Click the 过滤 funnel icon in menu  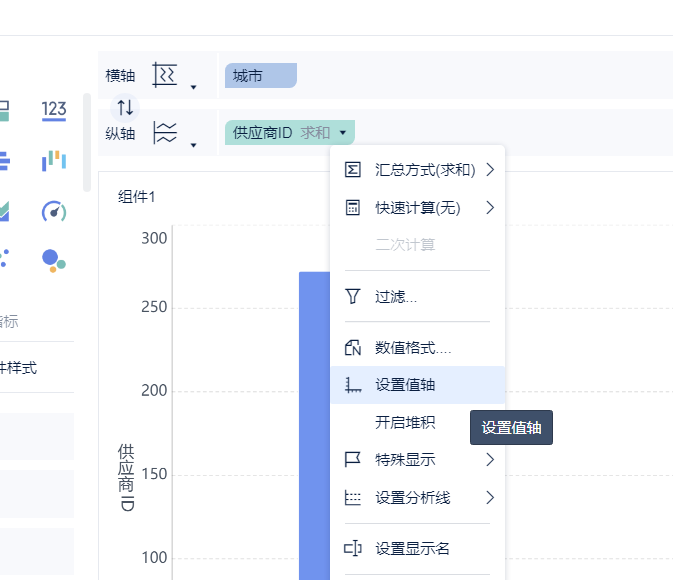(352, 296)
